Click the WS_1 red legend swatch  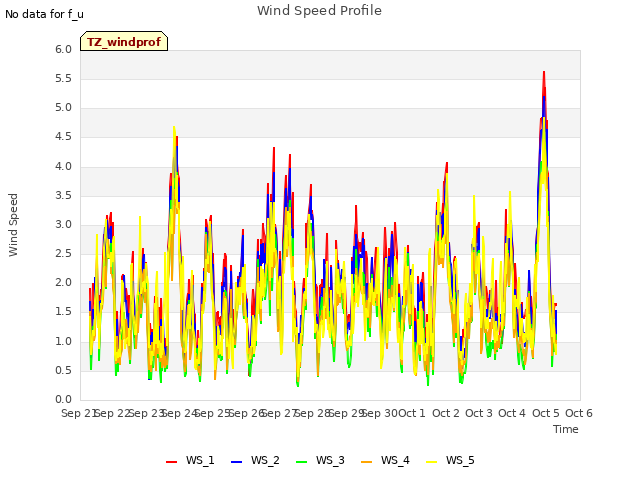tap(171, 461)
